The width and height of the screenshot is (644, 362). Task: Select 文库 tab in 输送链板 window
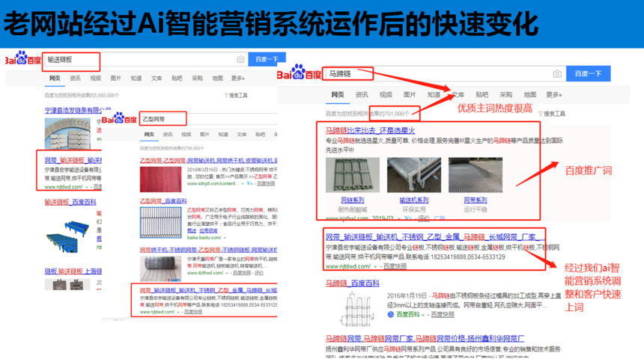point(157,79)
